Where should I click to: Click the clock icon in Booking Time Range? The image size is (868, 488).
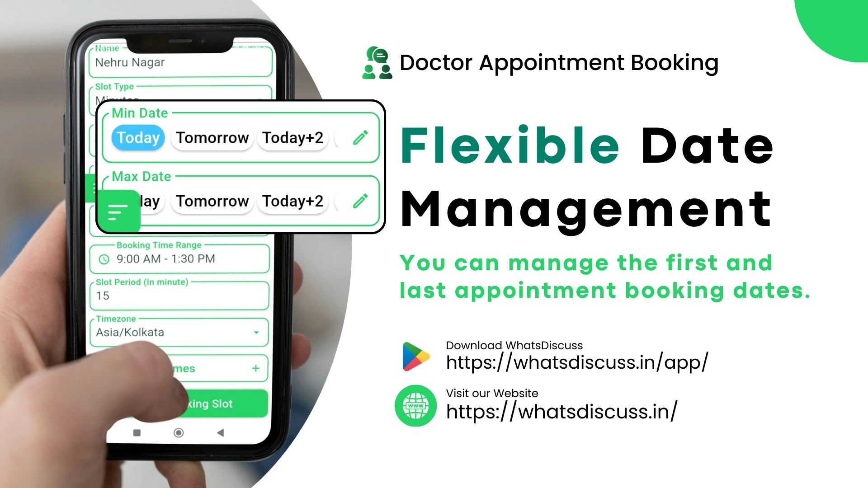point(102,258)
